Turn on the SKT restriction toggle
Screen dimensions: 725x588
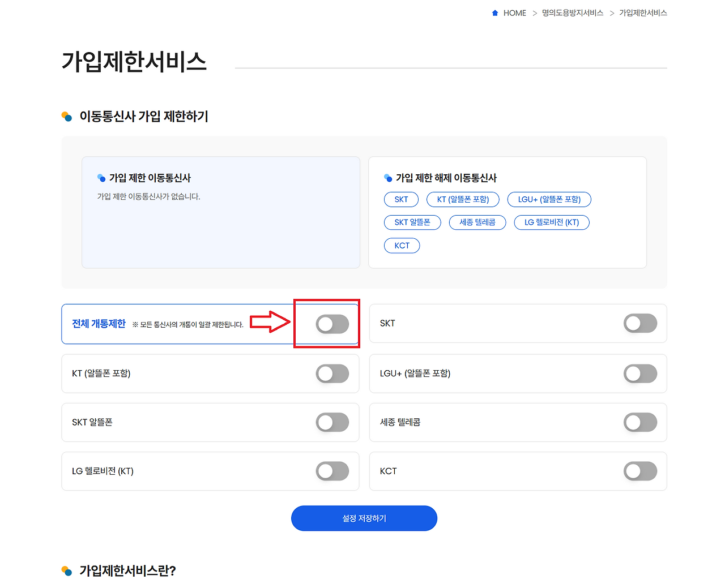point(640,323)
